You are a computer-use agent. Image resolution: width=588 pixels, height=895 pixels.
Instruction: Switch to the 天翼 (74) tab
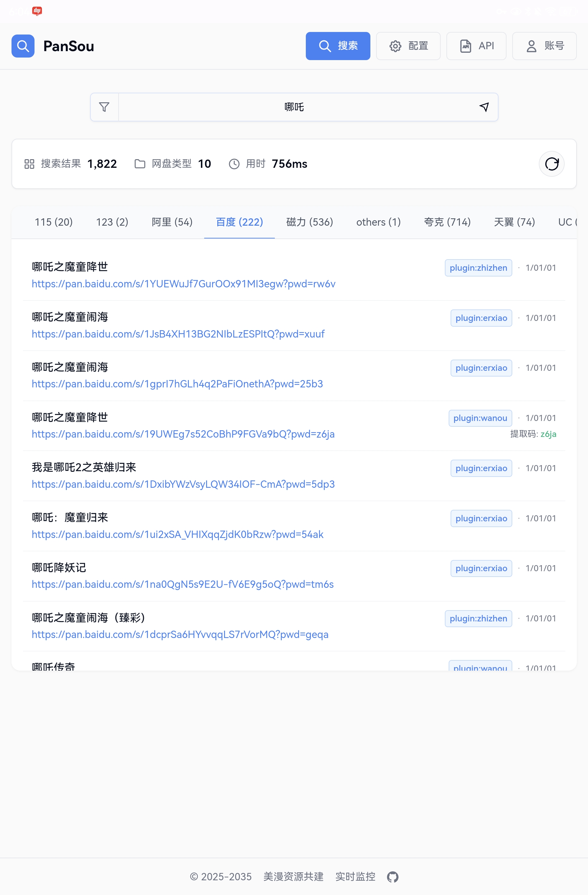click(514, 222)
